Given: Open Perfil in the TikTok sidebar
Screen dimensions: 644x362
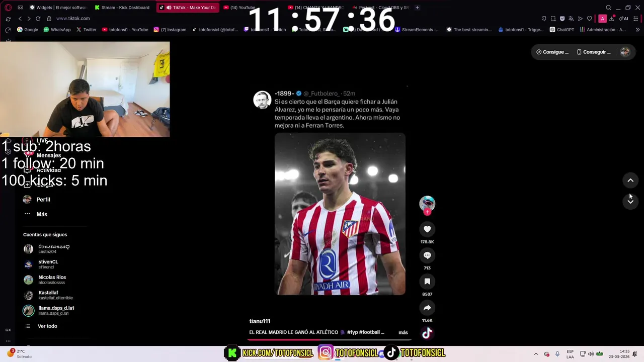Looking at the screenshot, I should 37,200.
